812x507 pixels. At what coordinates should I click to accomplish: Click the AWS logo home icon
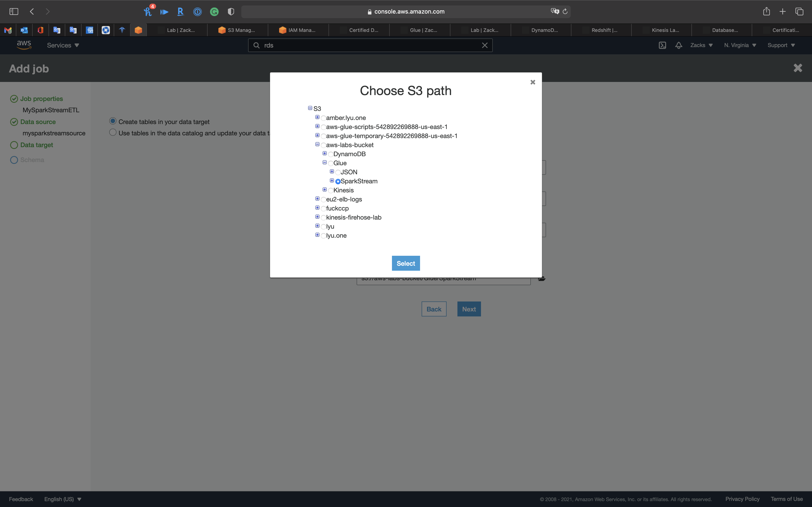tap(24, 45)
